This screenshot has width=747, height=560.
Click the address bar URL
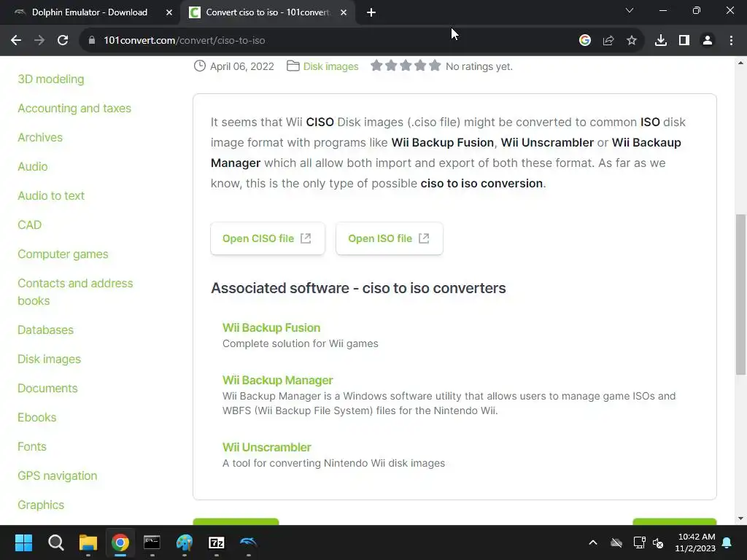pyautogui.click(x=185, y=41)
